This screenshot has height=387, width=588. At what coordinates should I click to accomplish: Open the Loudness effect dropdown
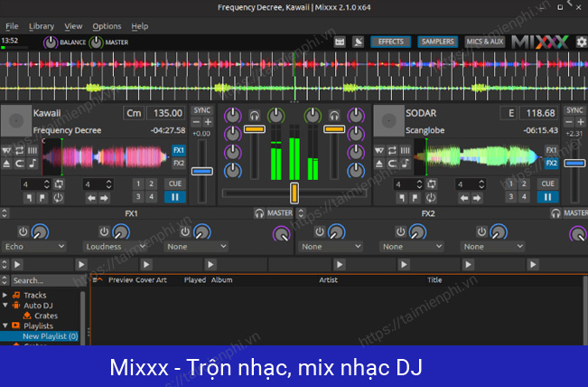[x=115, y=247]
